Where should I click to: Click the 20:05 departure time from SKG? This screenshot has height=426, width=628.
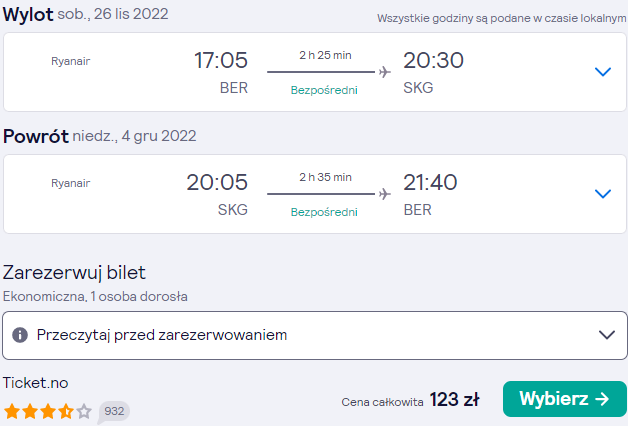click(217, 182)
